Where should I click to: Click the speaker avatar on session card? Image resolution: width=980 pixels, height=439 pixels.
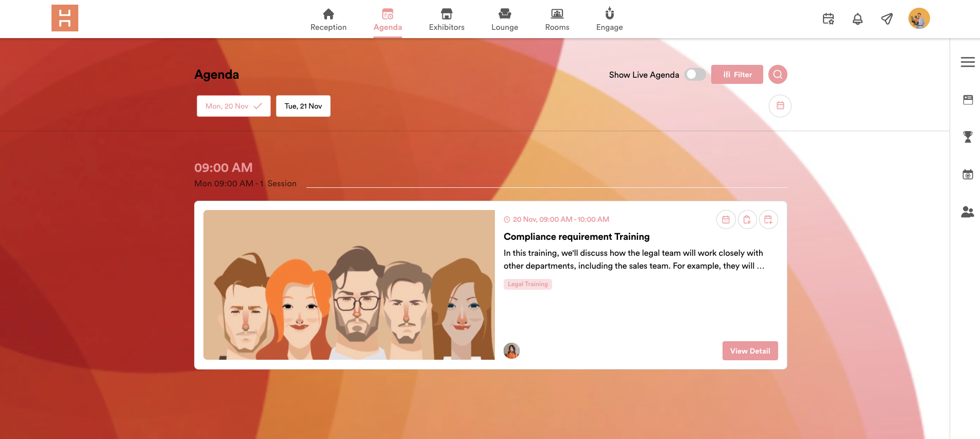(x=511, y=351)
